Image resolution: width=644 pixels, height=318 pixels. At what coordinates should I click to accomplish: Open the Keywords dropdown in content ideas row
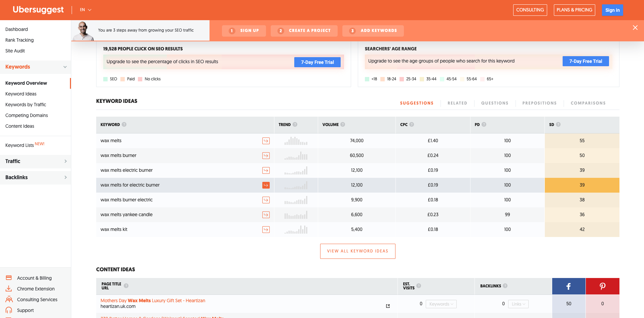coord(441,304)
